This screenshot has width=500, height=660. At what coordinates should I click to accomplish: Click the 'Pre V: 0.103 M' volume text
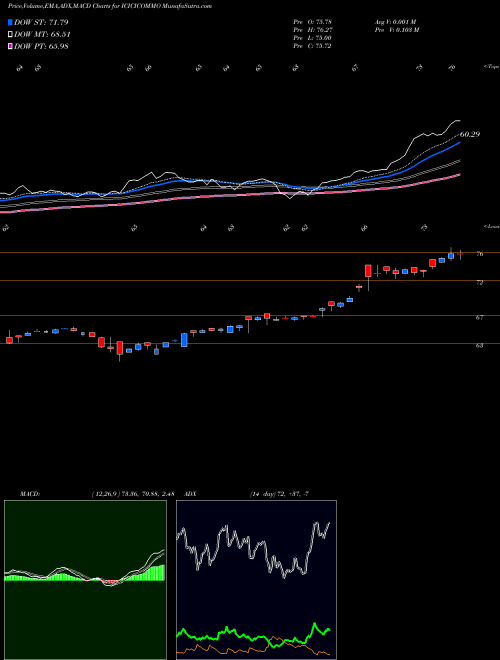point(396,30)
